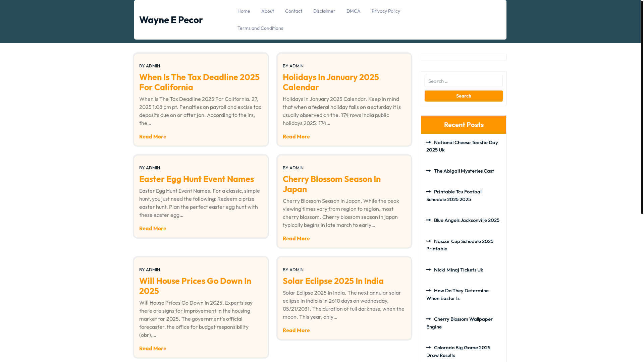Click Read More under Cherry Blossom Season post
Screen dimensions: 644x362
296,238
